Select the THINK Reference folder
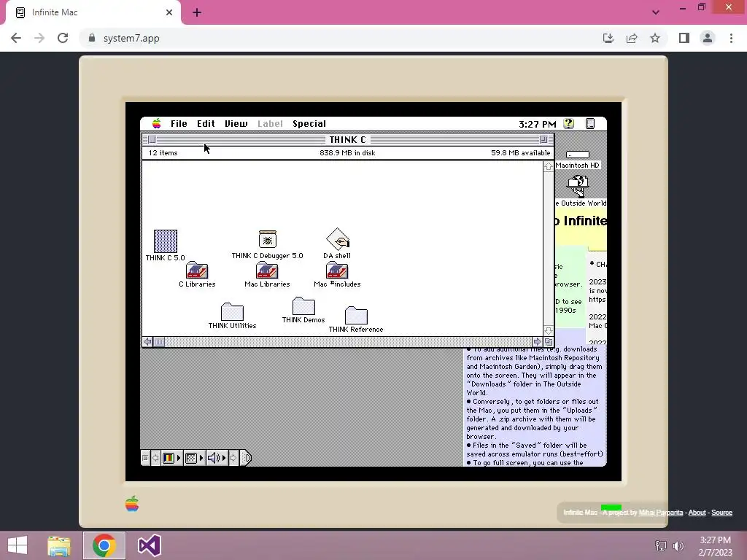This screenshot has height=560, width=747. (356, 315)
